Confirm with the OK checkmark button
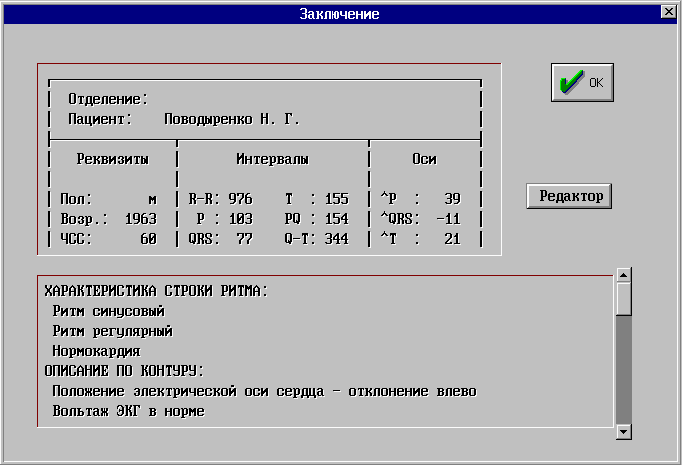Screen dimensions: 682x465 (x=582, y=82)
